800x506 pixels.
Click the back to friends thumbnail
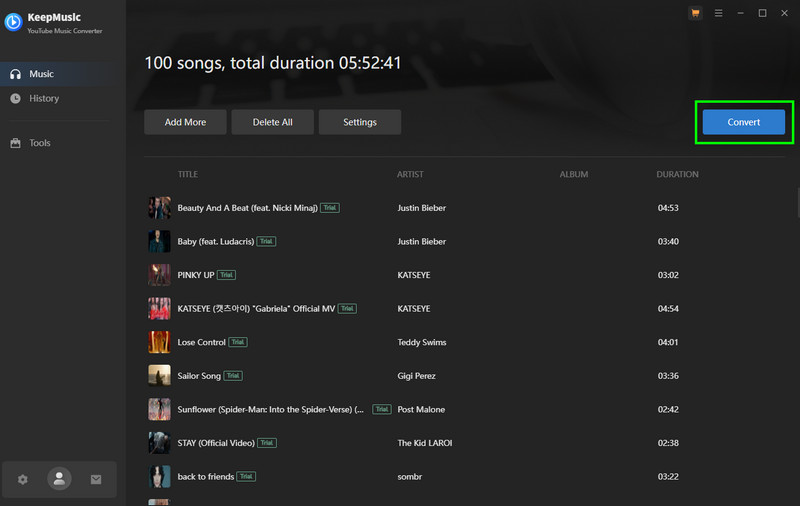tap(159, 476)
